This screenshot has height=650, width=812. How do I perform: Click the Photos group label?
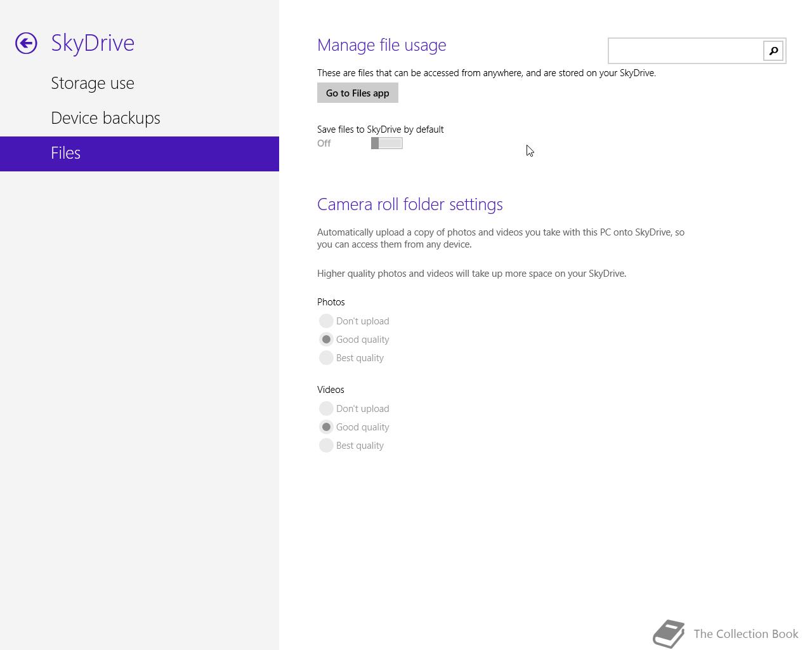point(331,302)
